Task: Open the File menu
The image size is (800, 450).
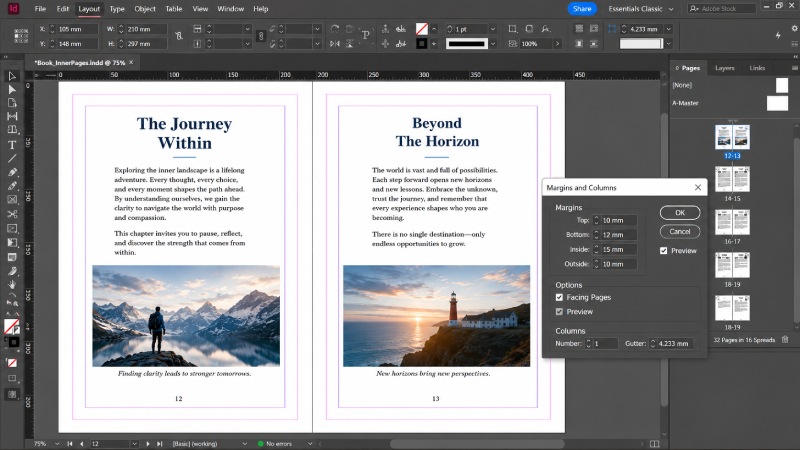Action: tap(40, 9)
